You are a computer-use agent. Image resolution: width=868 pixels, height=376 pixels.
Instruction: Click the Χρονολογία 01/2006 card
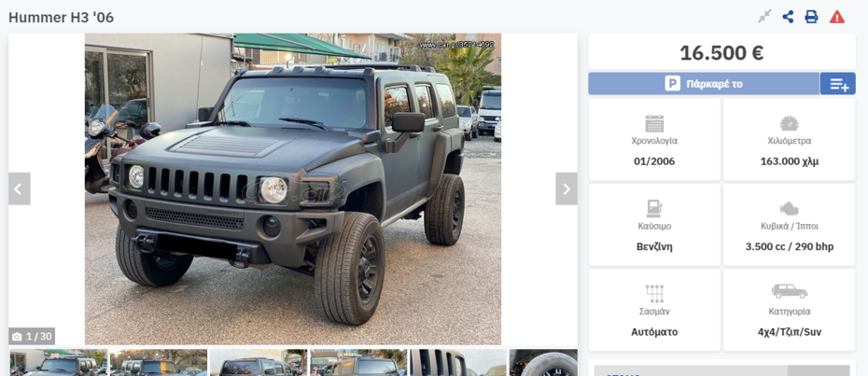click(654, 140)
